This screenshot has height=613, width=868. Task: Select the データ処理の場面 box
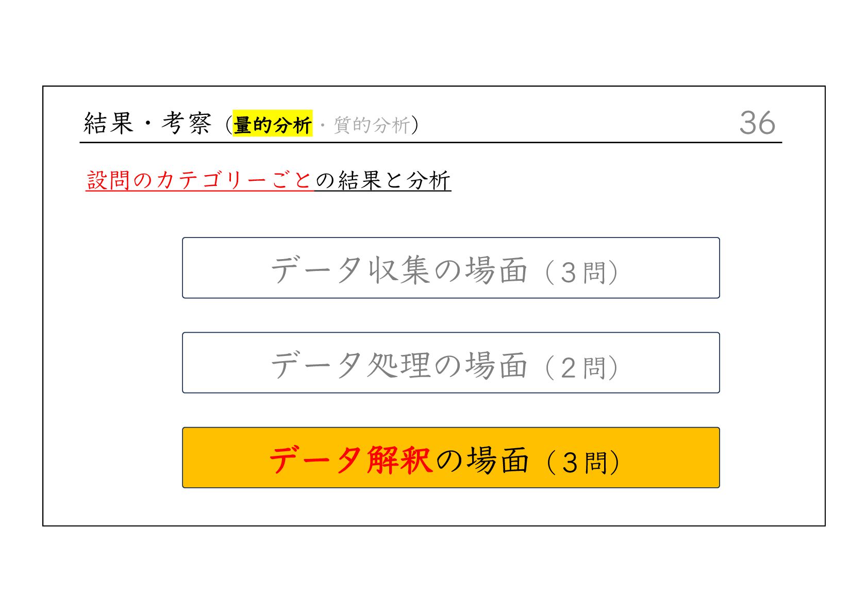pyautogui.click(x=450, y=363)
